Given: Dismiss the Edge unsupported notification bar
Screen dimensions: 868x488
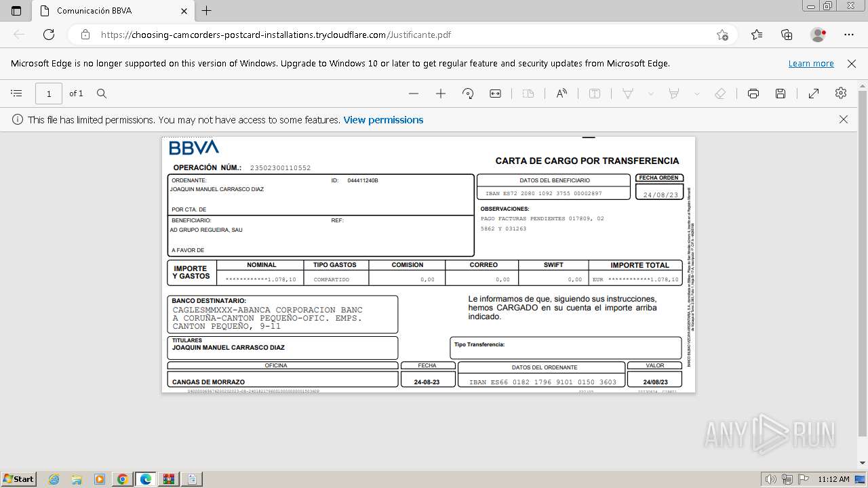Looking at the screenshot, I should point(852,64).
